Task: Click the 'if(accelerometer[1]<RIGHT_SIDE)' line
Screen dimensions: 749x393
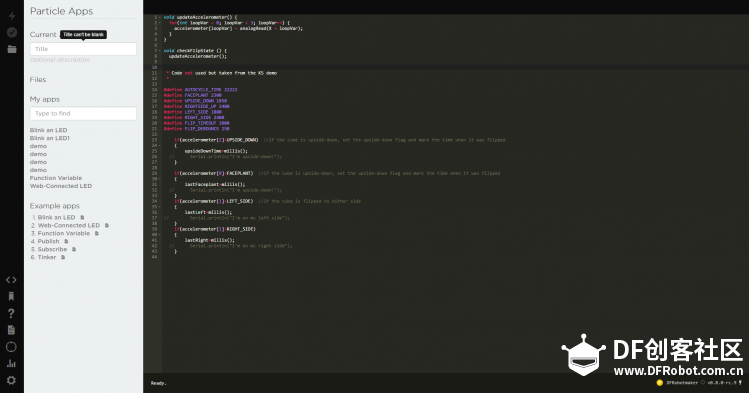Action: click(215, 229)
